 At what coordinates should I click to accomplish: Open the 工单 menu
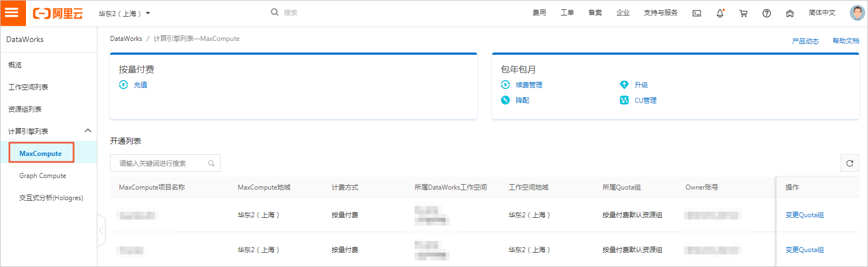click(x=567, y=13)
